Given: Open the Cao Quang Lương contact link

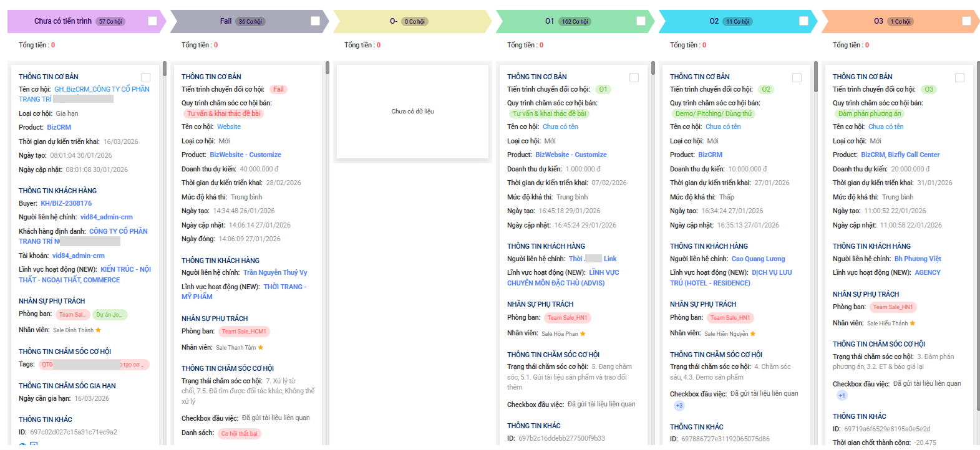Looking at the screenshot, I should [x=758, y=259].
